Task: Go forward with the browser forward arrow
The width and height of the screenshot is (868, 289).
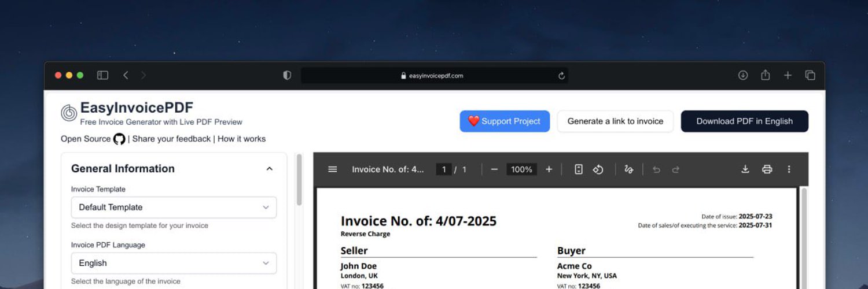Action: [144, 75]
